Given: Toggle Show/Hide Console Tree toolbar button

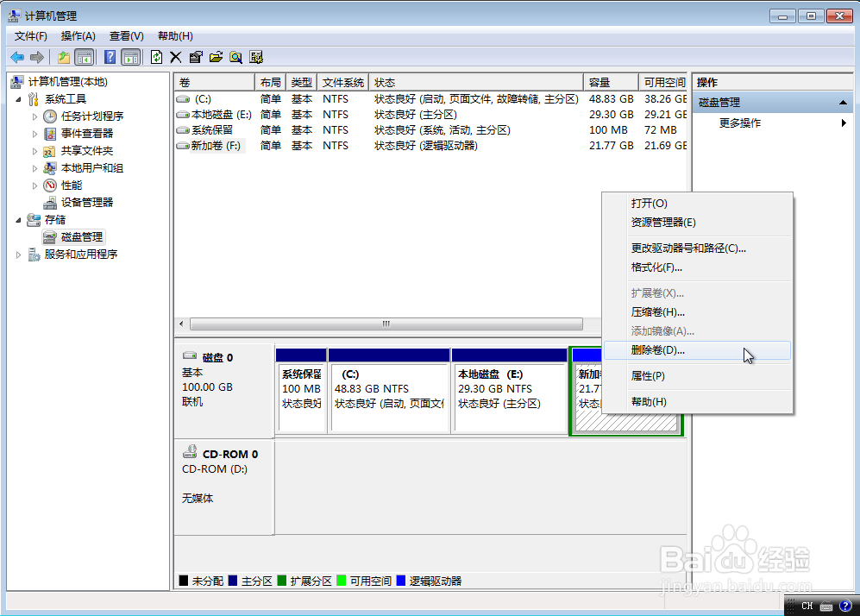Looking at the screenshot, I should pos(84,57).
